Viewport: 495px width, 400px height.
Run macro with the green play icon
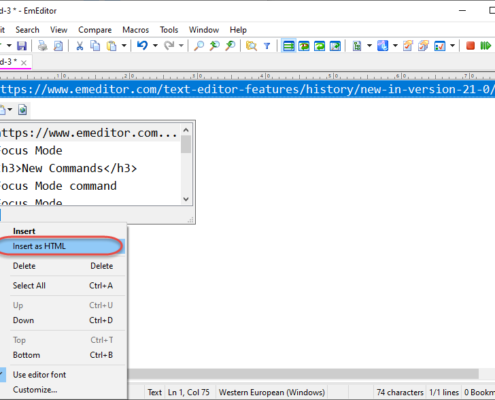tap(486, 45)
